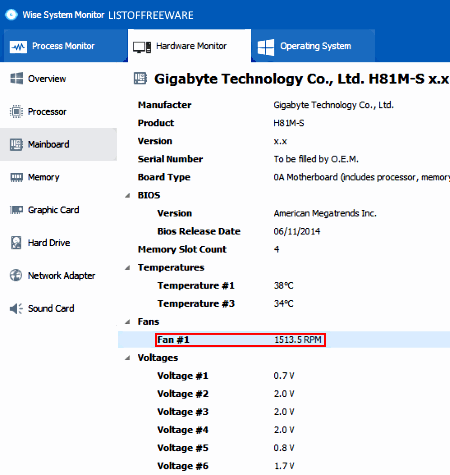Select the Voltage #2 row

point(284,394)
